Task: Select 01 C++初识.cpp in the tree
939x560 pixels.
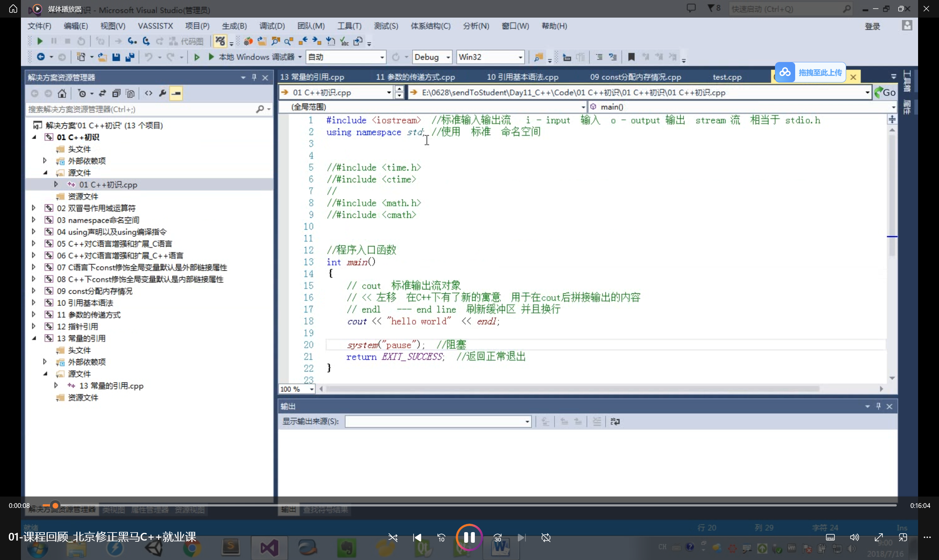Action: tap(108, 184)
